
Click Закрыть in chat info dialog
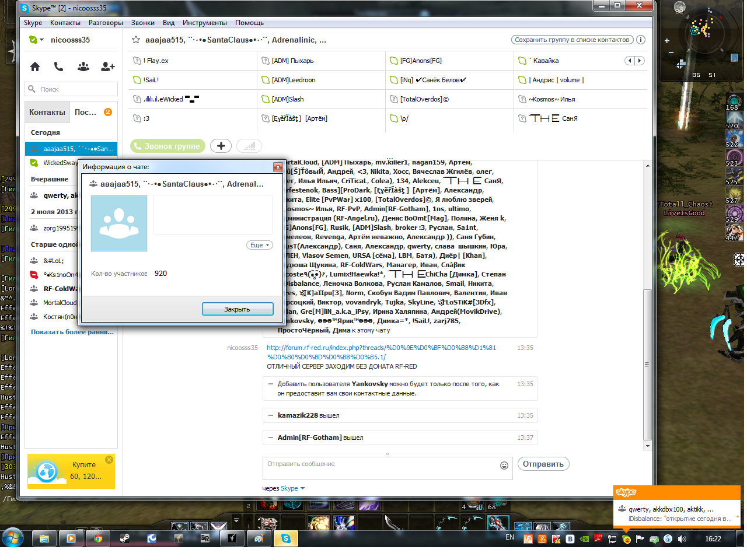pos(238,309)
